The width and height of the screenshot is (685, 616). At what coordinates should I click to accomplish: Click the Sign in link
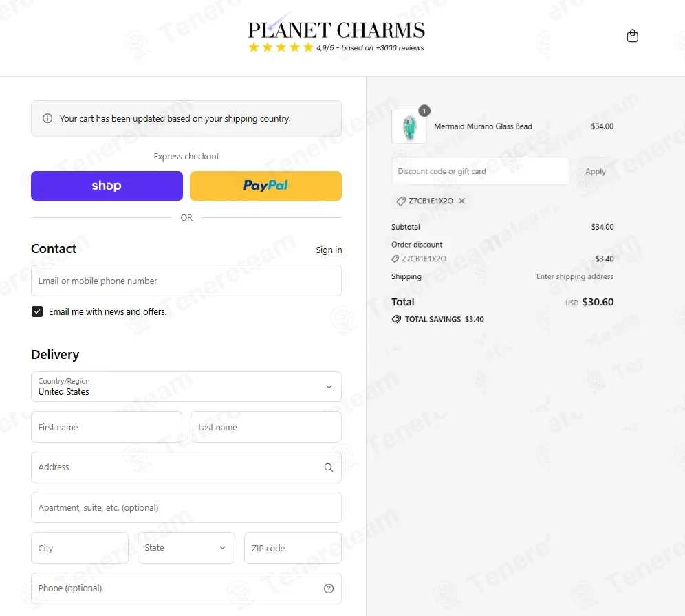pos(329,250)
